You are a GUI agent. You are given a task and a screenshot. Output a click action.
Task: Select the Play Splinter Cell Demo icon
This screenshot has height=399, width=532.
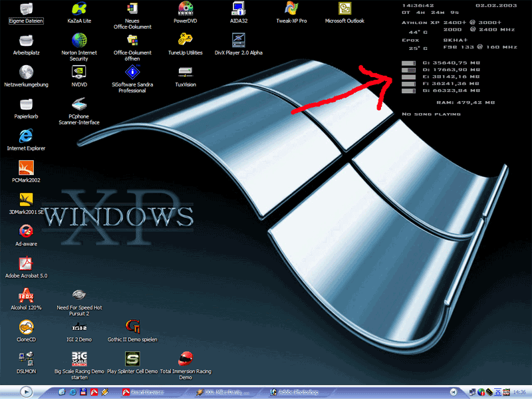132,363
